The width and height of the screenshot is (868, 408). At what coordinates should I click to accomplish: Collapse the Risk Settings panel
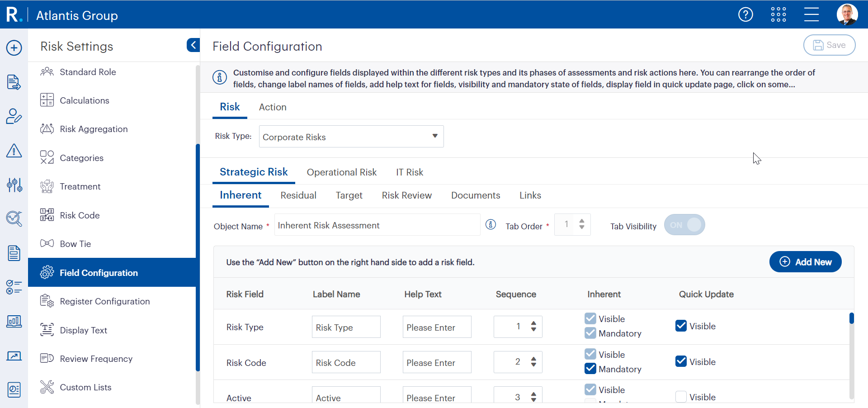(193, 45)
